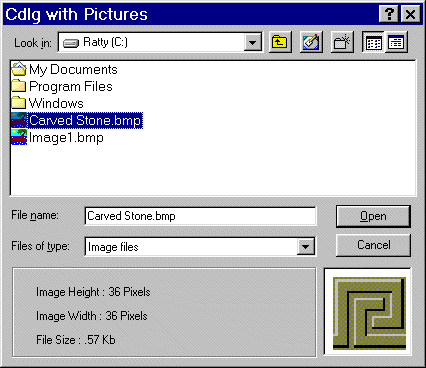Image resolution: width=426 pixels, height=368 pixels.
Task: Close the Cdlg with Pictures dialog
Action: [x=410, y=14]
